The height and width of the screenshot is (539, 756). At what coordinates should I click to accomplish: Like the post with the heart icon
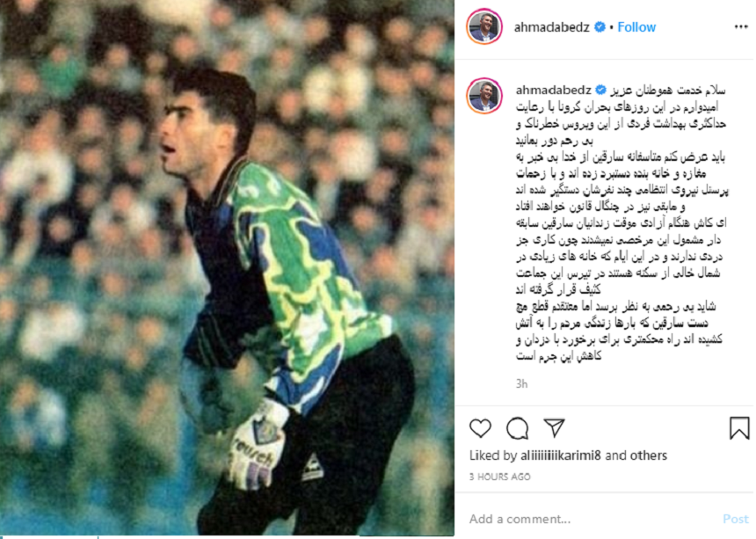pyautogui.click(x=480, y=428)
